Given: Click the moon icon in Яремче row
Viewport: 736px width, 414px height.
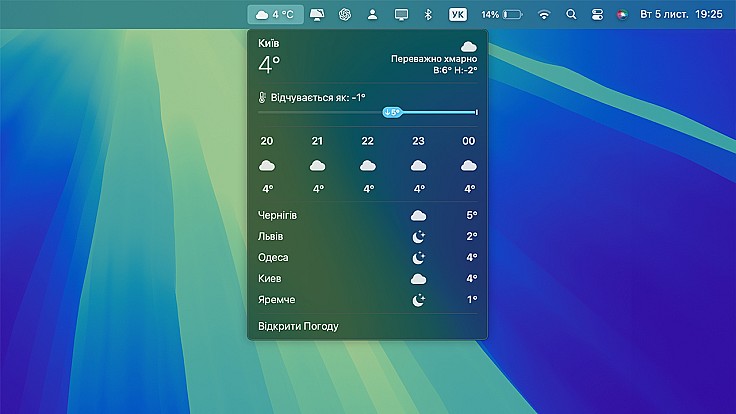Looking at the screenshot, I should [x=418, y=300].
